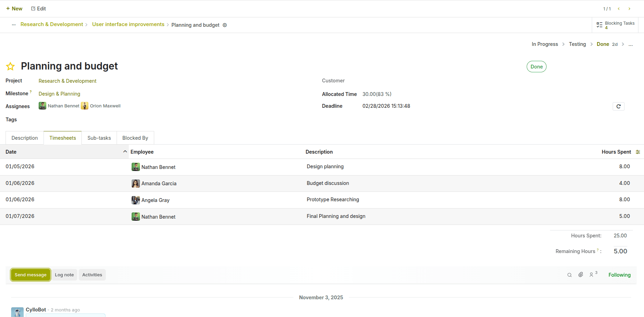Open the attachments paperclip icon
The image size is (644, 317).
581,275
